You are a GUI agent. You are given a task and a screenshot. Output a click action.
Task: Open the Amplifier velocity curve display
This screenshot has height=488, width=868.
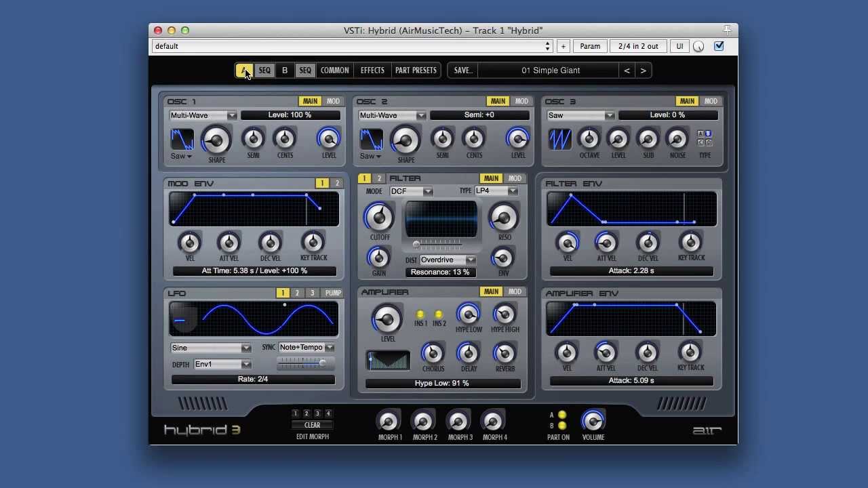click(388, 361)
